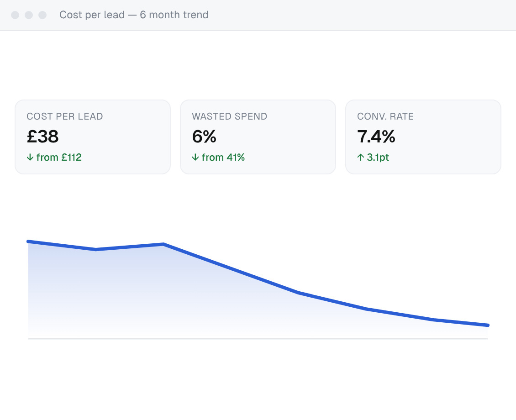
Task: Click the 'CONV. RATE' card label
Action: pos(385,116)
